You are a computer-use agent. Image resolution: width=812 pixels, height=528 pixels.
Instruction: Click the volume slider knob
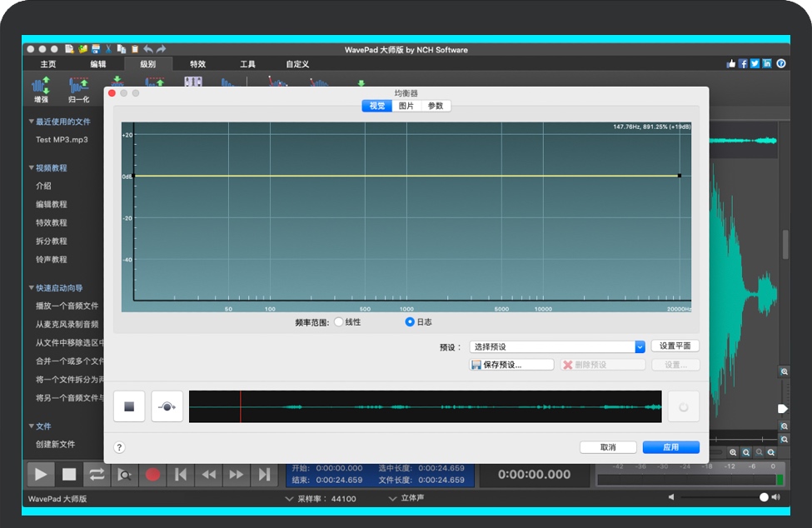point(764,497)
